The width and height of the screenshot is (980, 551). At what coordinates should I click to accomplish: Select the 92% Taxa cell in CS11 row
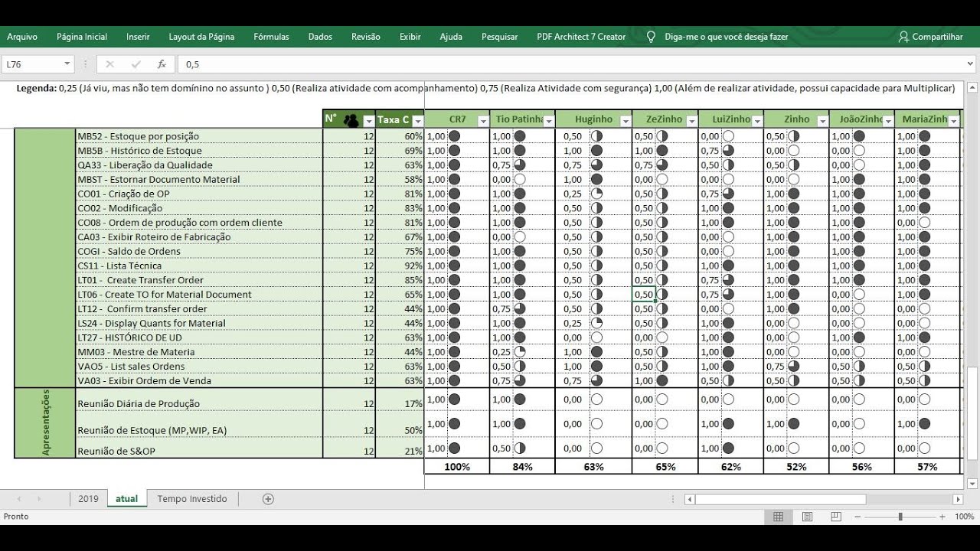[x=400, y=266]
